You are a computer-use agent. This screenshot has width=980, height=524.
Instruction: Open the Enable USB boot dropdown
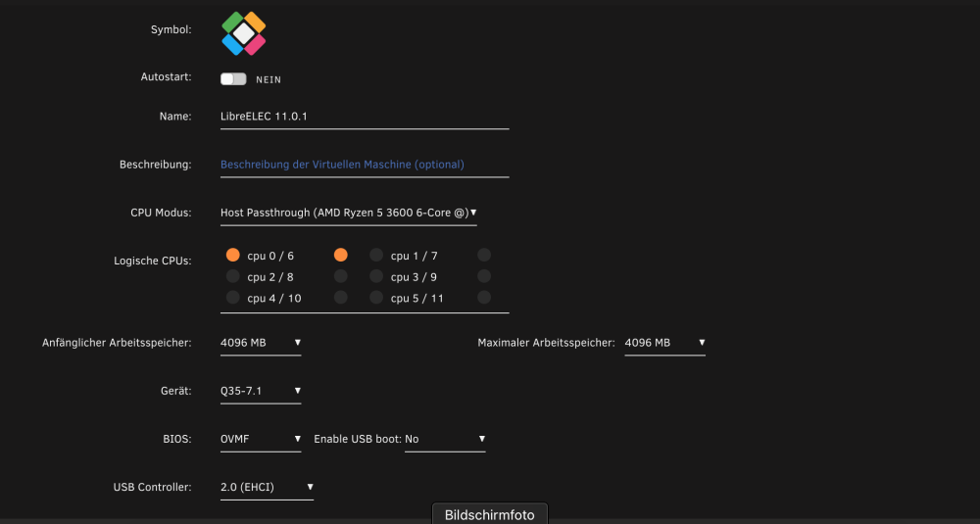click(445, 439)
